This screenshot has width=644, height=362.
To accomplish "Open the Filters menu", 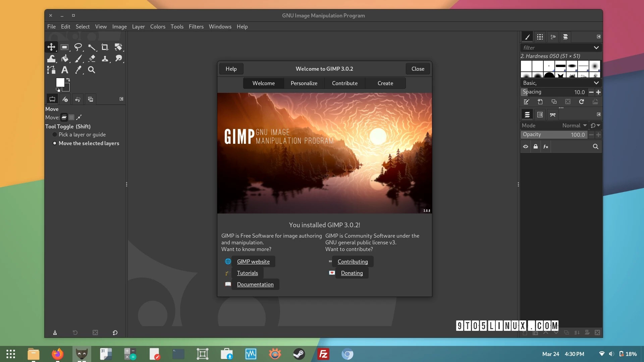I will pos(196,26).
